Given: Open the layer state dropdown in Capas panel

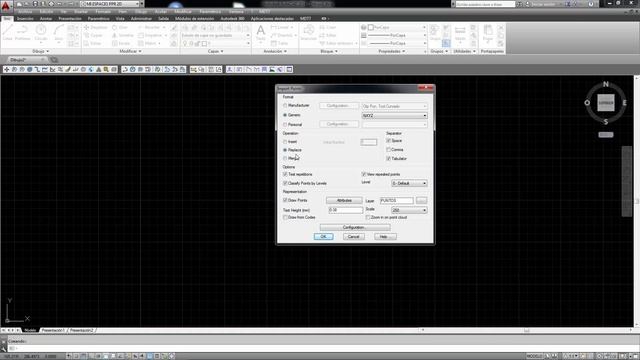Looking at the screenshot, I should (x=216, y=36).
